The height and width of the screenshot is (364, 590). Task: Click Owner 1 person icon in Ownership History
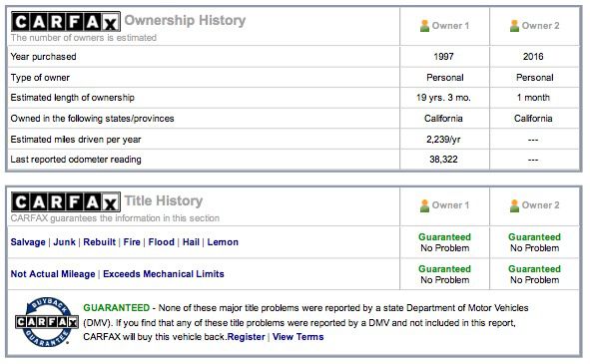424,26
